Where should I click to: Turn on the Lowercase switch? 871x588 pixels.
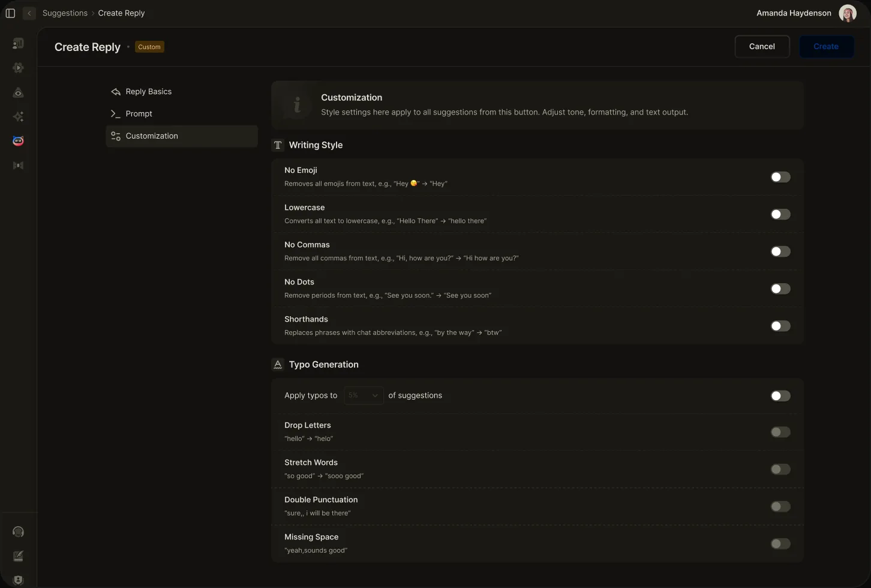coord(780,214)
